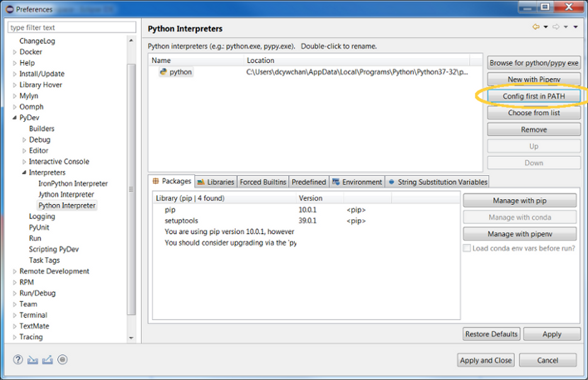Click the type filter text field
Viewport: 588px width, 380px height.
tap(72, 28)
